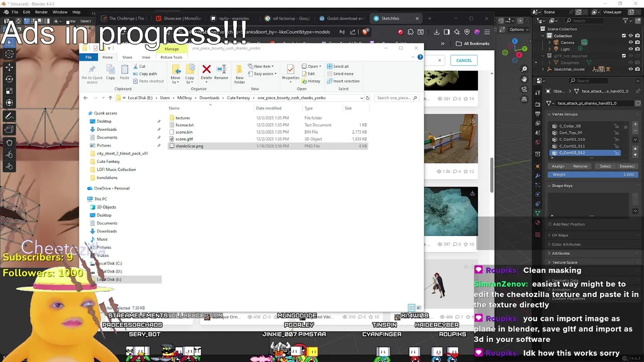Toggle Camera render camera icon in outliner
This screenshot has width=644, height=362.
(x=637, y=42)
